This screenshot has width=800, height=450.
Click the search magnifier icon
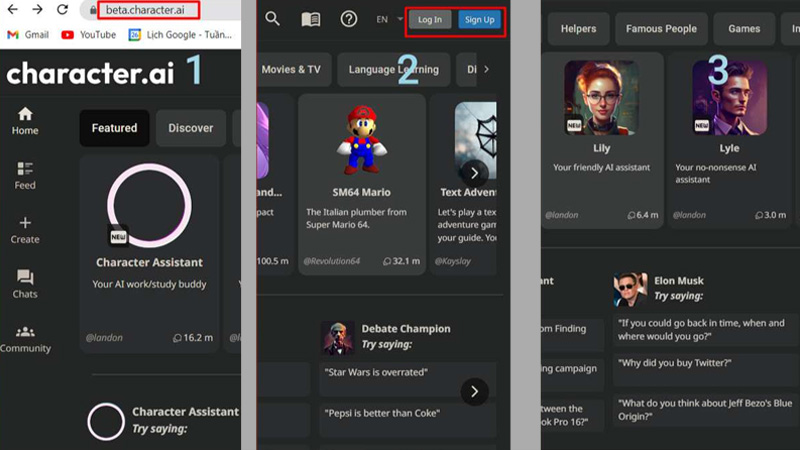point(272,19)
